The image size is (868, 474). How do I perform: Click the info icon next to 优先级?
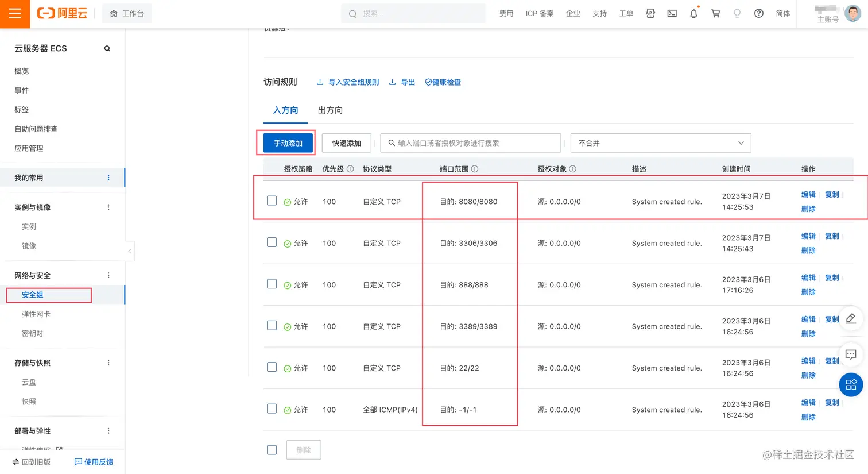(350, 169)
